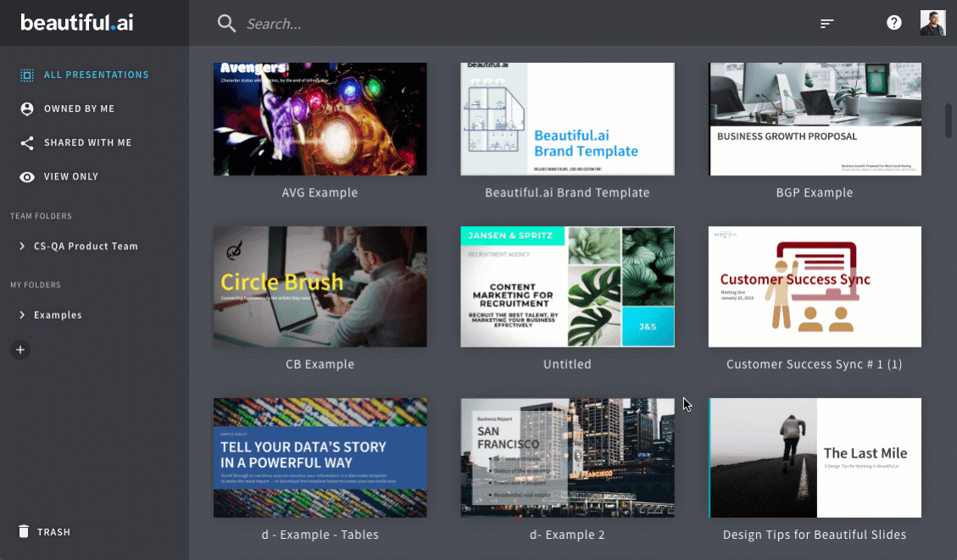Open the CS-QA Product Team folder
This screenshot has height=560, width=957.
coord(86,246)
